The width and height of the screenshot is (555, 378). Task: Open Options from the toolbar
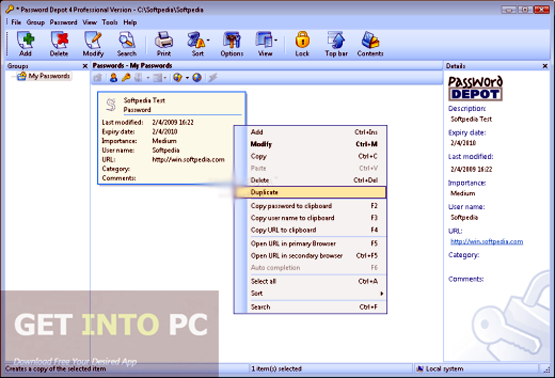point(232,44)
